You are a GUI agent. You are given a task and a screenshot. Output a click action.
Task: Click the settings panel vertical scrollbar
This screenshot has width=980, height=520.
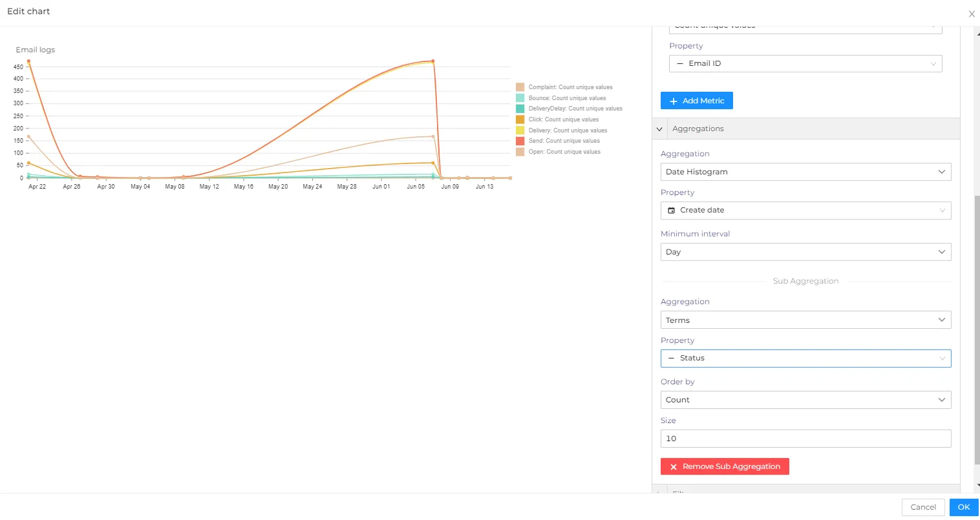pos(977,329)
